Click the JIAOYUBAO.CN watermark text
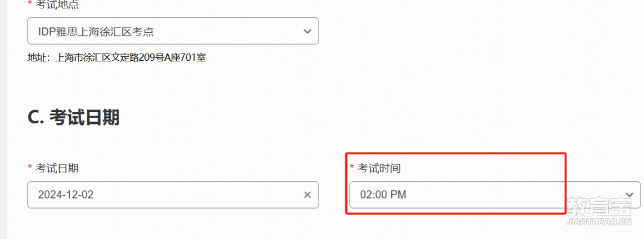The image size is (644, 239). [x=598, y=222]
